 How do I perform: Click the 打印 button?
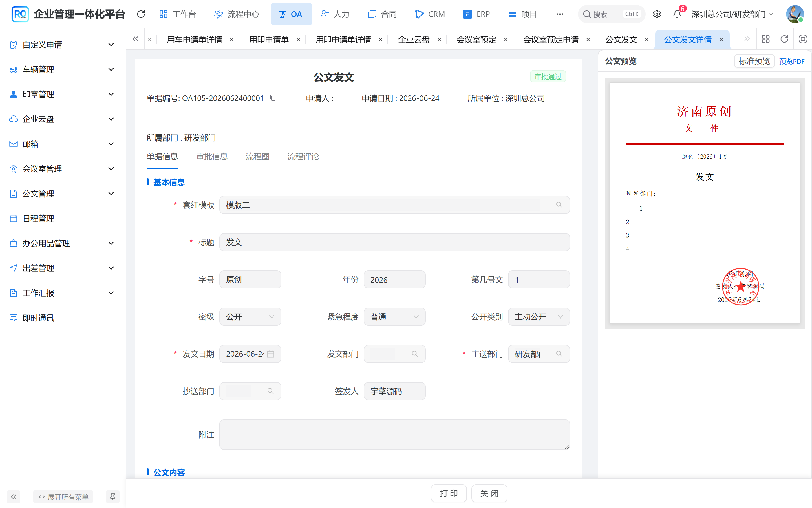(x=449, y=493)
